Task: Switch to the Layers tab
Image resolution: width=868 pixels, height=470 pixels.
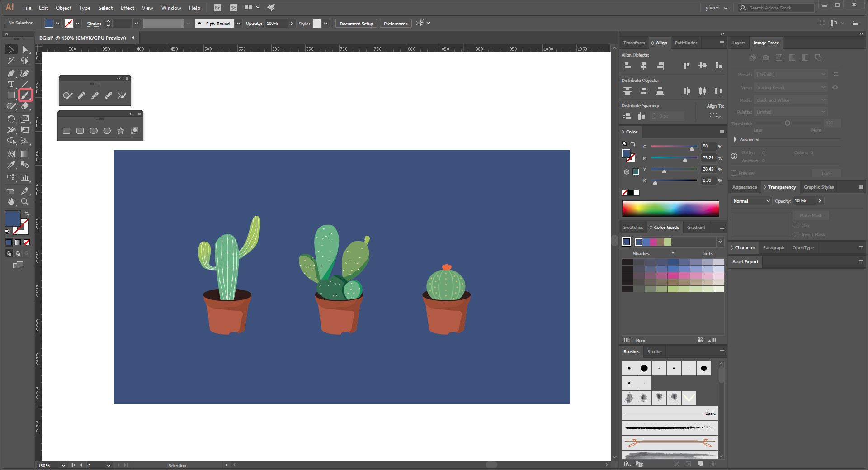Action: [x=739, y=43]
